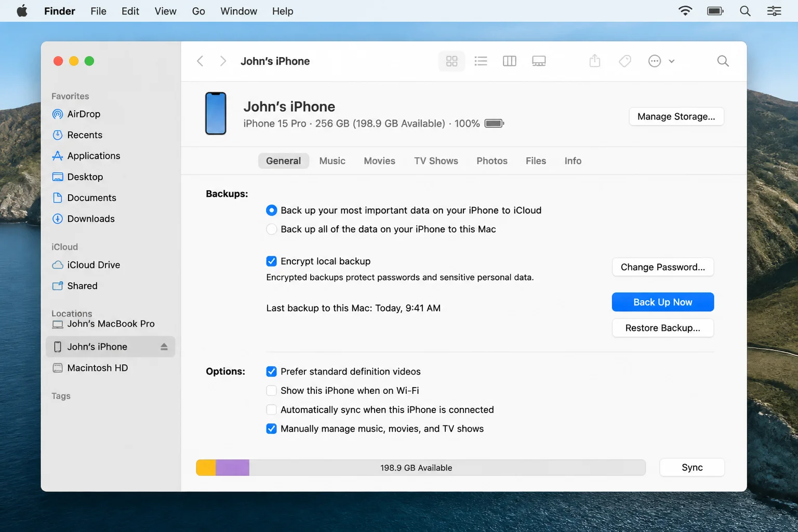
Task: Uncheck Manually manage music, movies, TV shows
Action: 271,429
